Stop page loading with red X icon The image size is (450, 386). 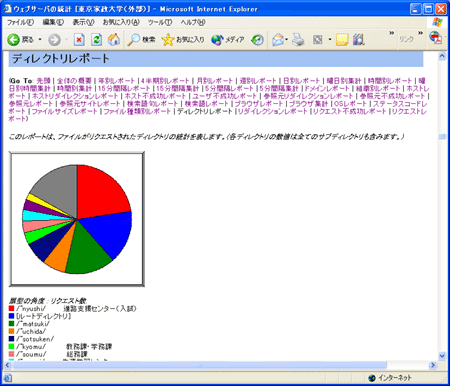pos(79,40)
